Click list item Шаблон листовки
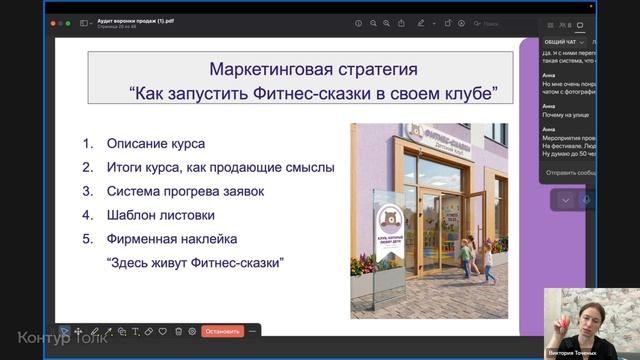This screenshot has height=360, width=640. 160,215
